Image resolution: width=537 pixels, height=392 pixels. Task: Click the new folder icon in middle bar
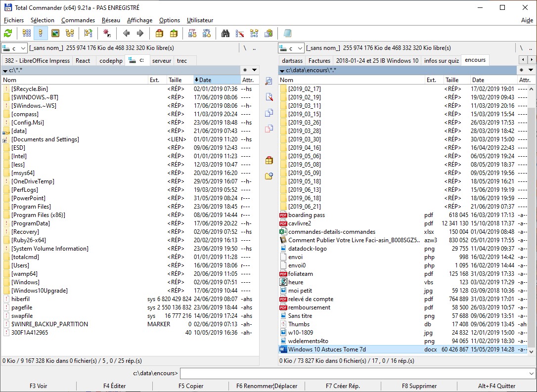click(268, 176)
